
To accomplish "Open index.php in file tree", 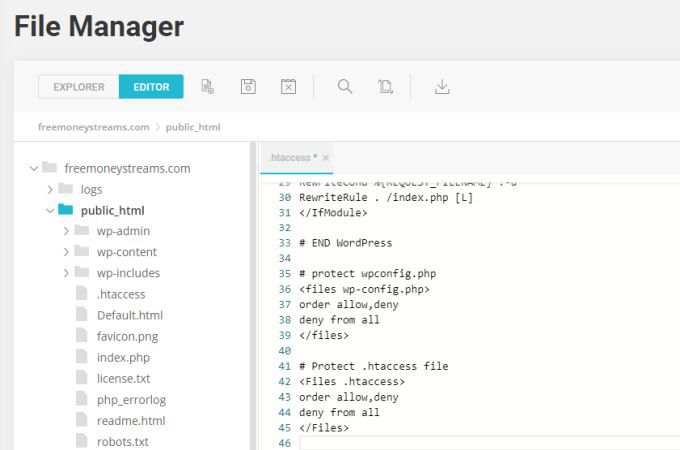I will tap(123, 357).
